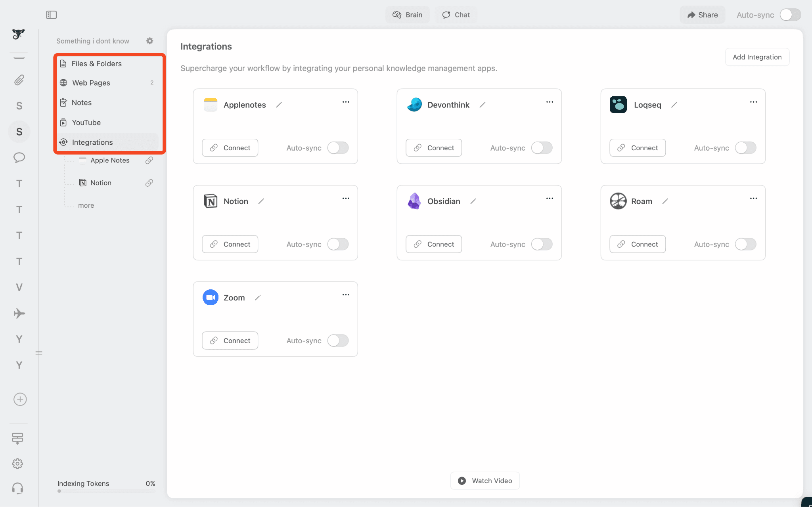812x507 pixels.
Task: Enable Auto-sync for Applenotes
Action: [x=338, y=147]
